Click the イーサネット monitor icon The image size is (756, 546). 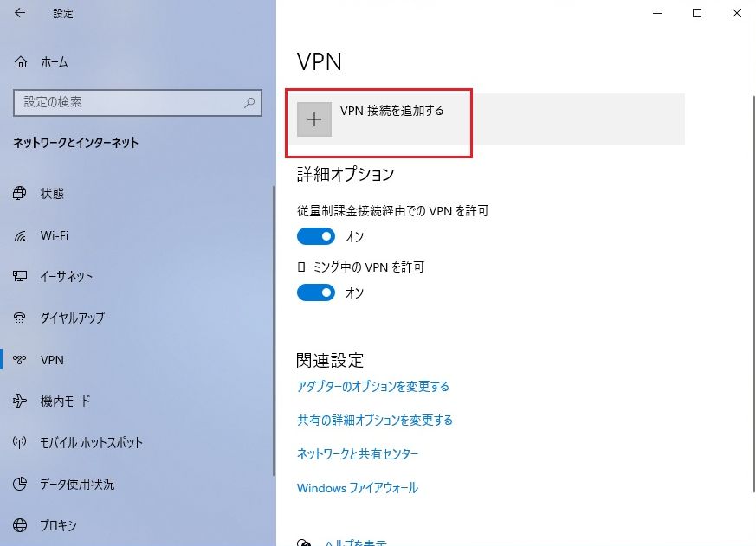(x=20, y=276)
